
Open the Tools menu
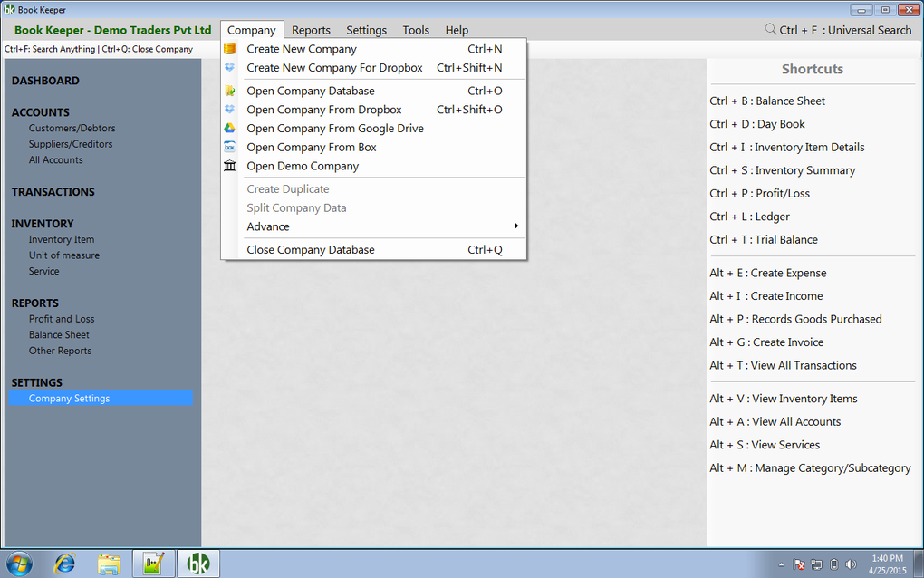(x=416, y=30)
